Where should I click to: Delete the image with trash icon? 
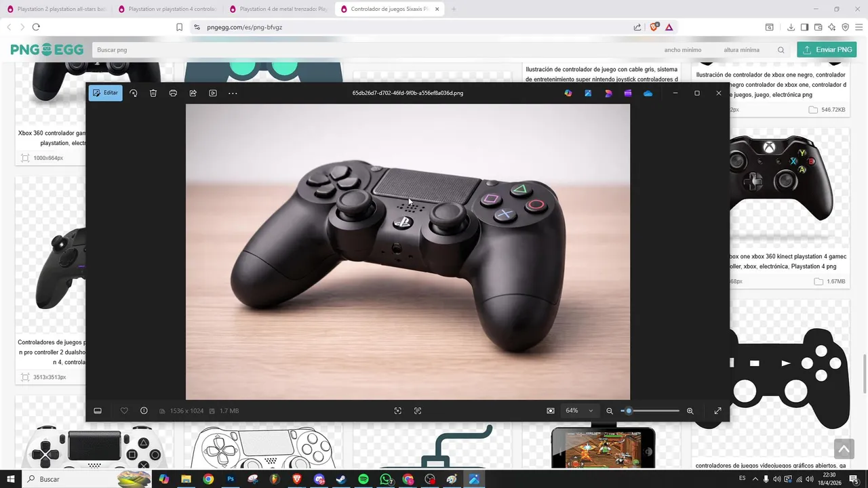click(153, 93)
